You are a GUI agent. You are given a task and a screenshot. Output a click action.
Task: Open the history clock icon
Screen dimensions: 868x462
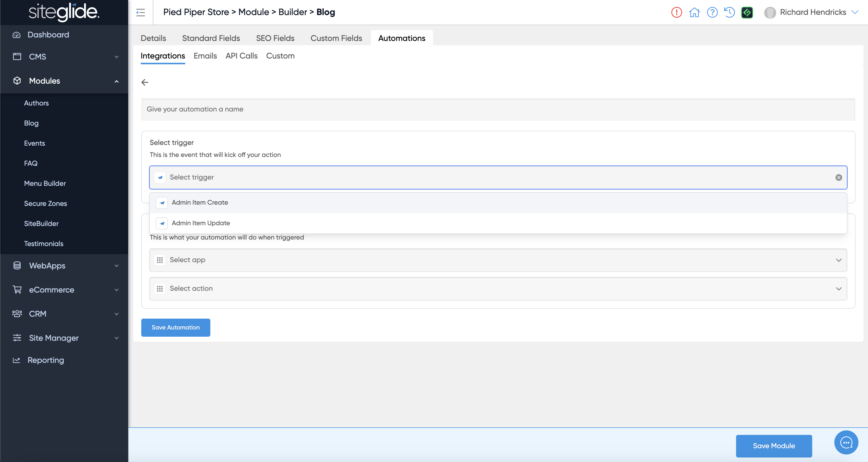730,13
